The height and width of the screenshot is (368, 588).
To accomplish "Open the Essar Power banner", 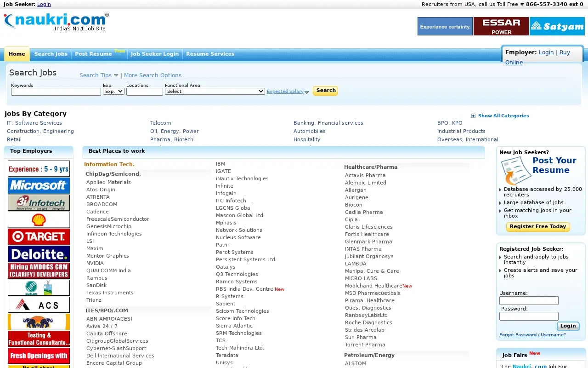I will [501, 26].
